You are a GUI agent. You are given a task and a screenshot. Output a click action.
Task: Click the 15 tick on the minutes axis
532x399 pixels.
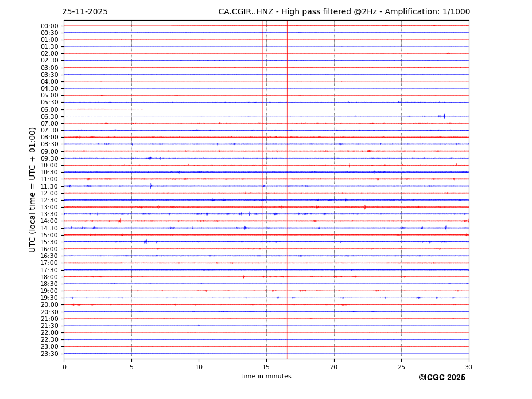click(266, 367)
